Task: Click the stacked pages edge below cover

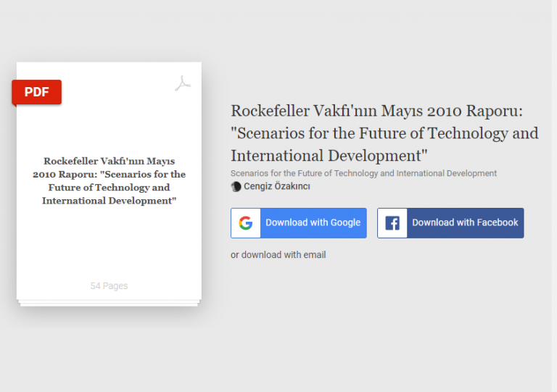Action: click(x=109, y=304)
